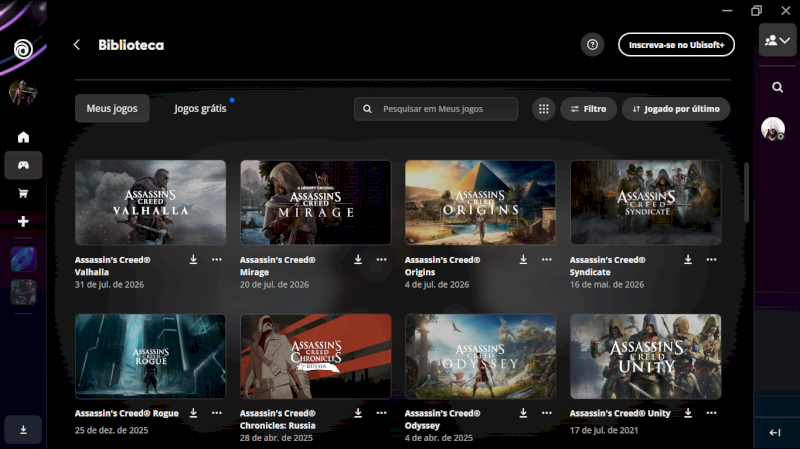Open Assassin's Creed Odyssey cover thumbnail

pyautogui.click(x=480, y=356)
